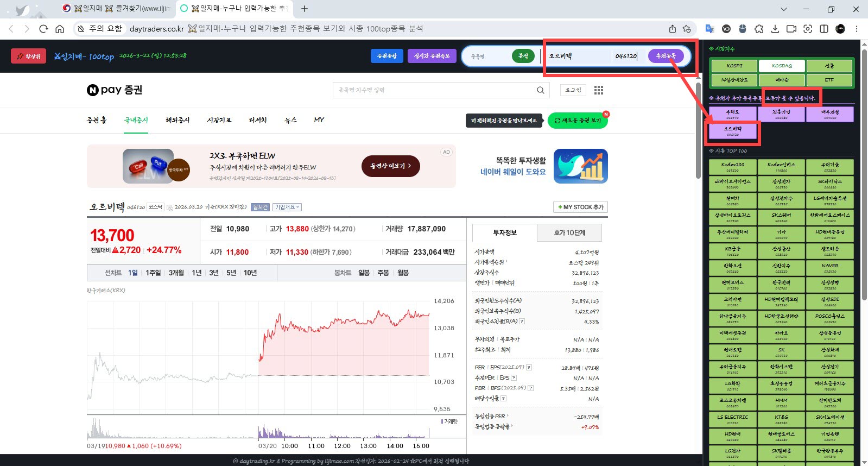
Task: Open the Google Translate toolbar extension
Action: [x=709, y=29]
